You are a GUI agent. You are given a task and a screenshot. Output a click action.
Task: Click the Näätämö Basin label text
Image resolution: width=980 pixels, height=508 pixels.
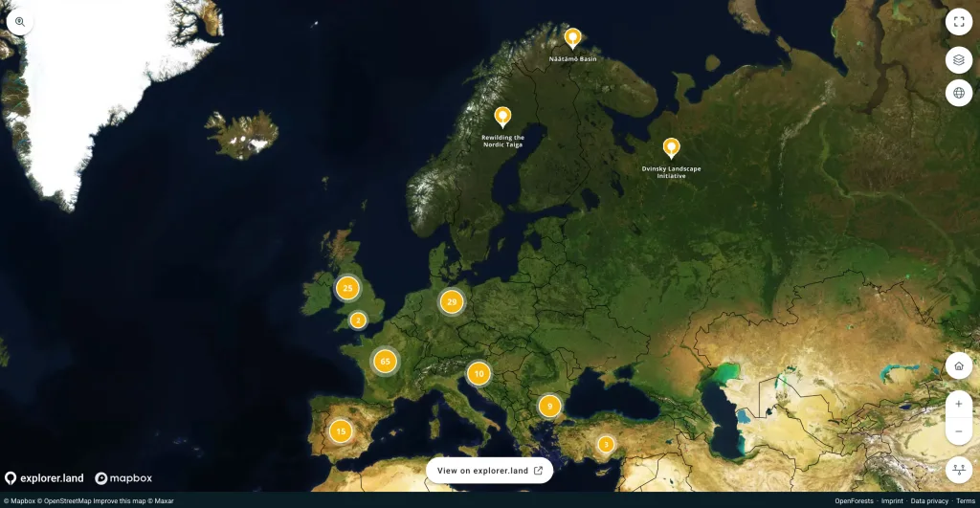point(572,58)
